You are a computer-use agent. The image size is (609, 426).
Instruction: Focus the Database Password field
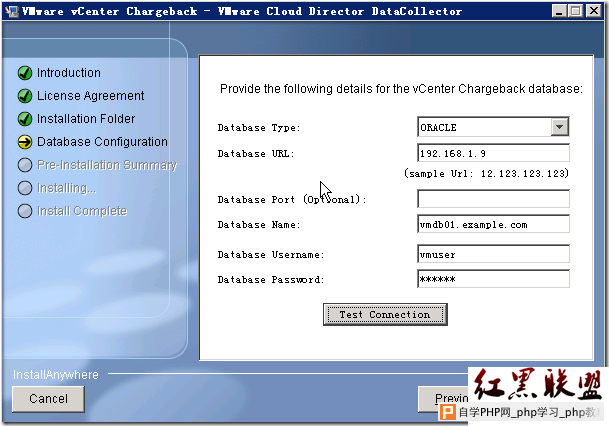point(493,279)
